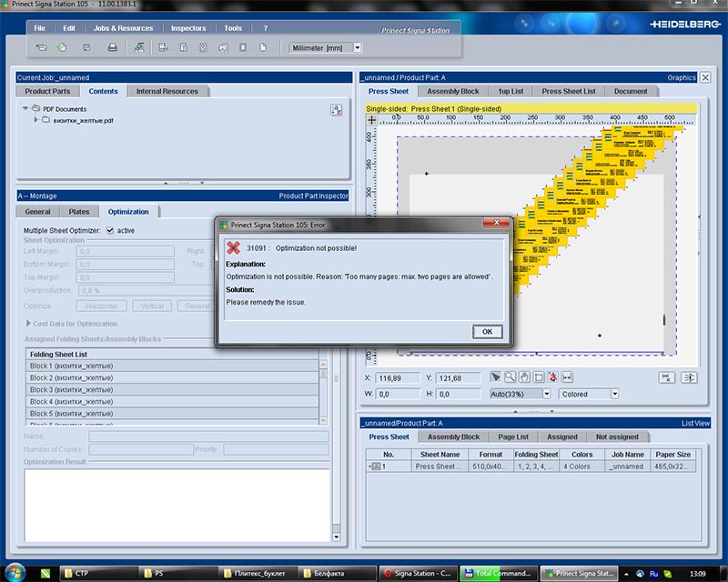Viewport: 728px width, 582px height.
Task: Open the Colored display mode dropdown
Action: pyautogui.click(x=614, y=394)
